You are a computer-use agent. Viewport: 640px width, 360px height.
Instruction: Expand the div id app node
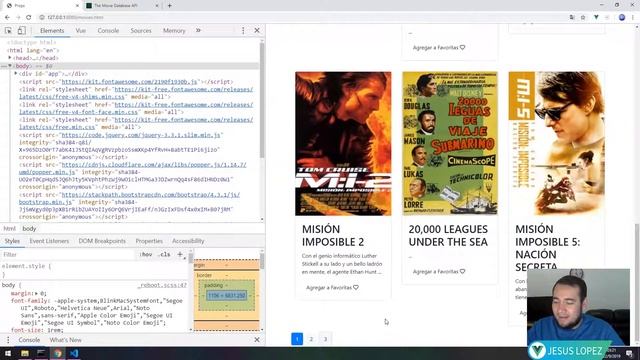pos(16,73)
